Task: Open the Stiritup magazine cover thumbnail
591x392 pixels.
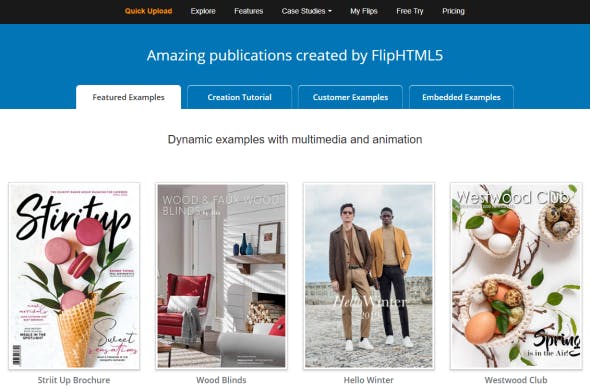Action: [x=74, y=276]
